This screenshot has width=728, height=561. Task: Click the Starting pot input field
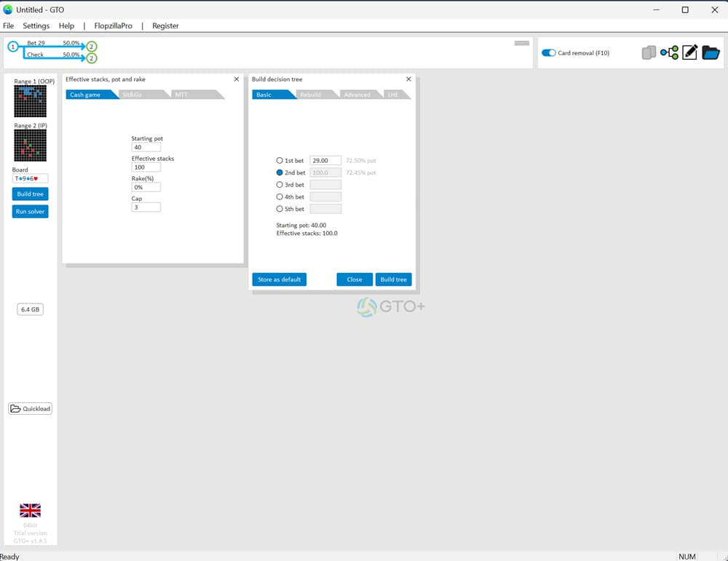tap(146, 147)
